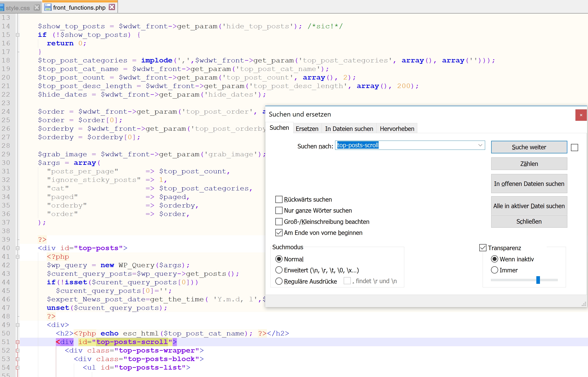
Task: Click 'grab_image' string on line 29
Action: pos(232,154)
